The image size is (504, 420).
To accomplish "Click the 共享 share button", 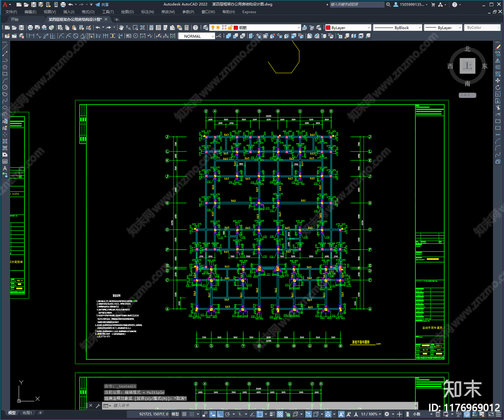I will (102, 4).
